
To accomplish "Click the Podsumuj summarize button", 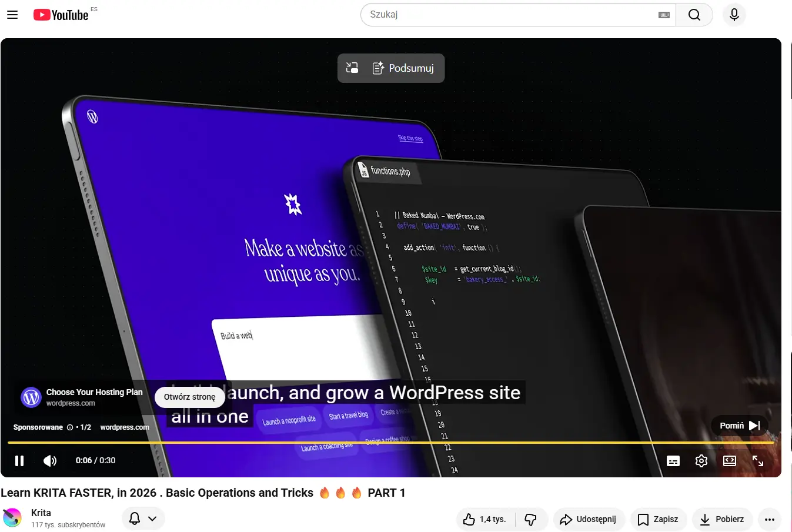I will 403,68.
